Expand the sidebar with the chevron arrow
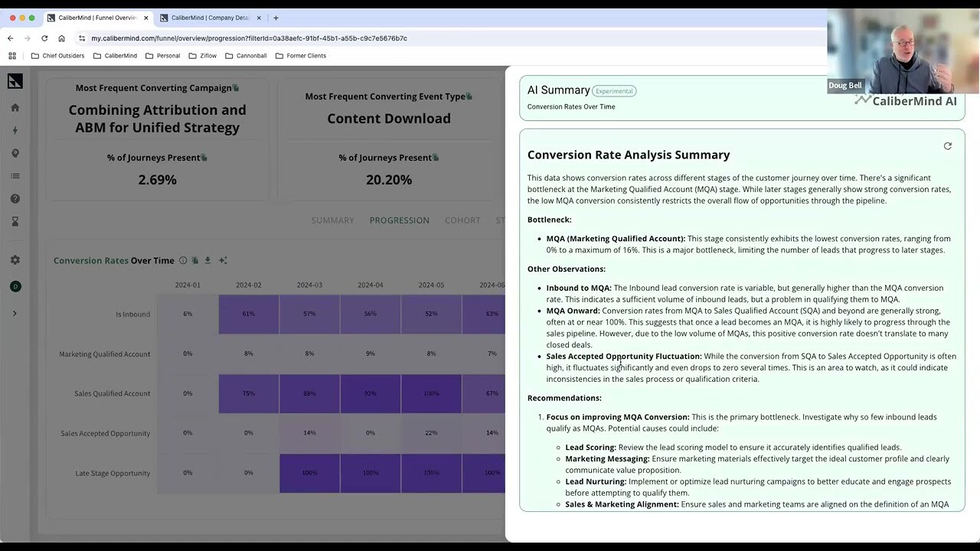This screenshot has height=551, width=980. (15, 312)
